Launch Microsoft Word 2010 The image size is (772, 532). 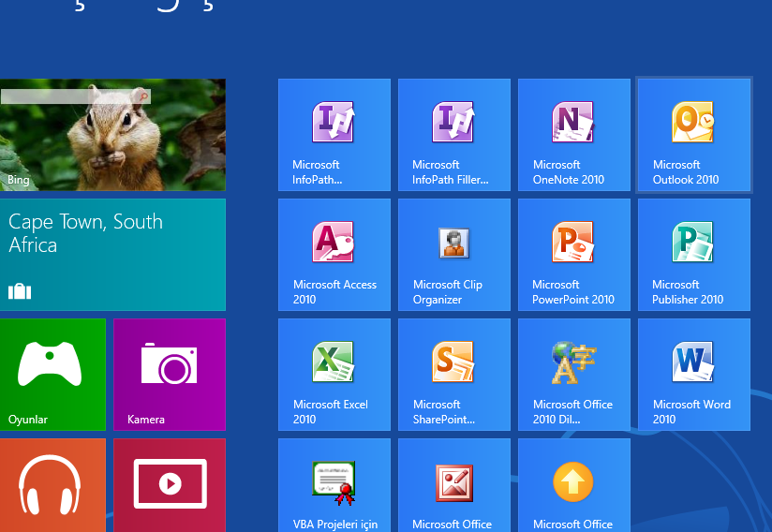[693, 375]
